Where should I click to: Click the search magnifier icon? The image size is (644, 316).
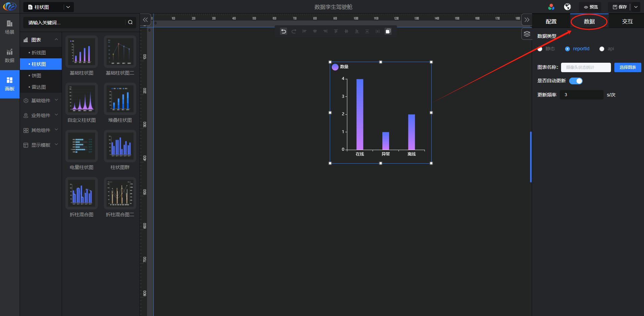(x=130, y=22)
